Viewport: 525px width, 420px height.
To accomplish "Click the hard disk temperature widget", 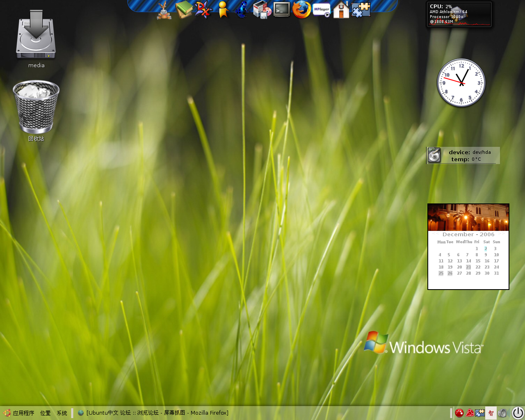I will [x=463, y=155].
